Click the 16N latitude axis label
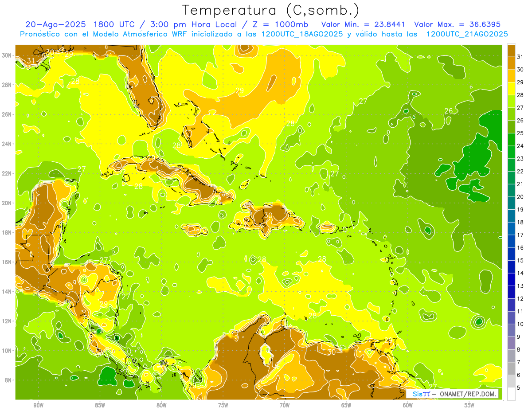The width and height of the screenshot is (532, 411). pyautogui.click(x=8, y=262)
